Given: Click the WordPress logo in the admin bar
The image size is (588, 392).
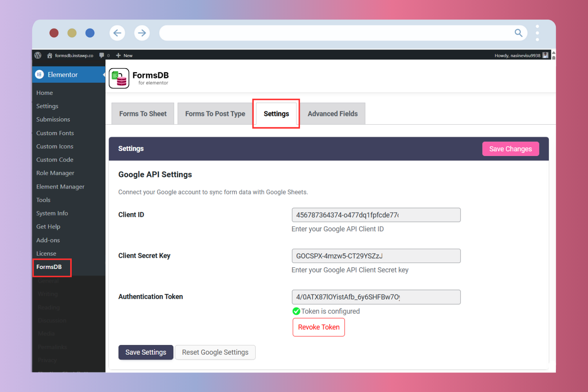Looking at the screenshot, I should tap(38, 55).
